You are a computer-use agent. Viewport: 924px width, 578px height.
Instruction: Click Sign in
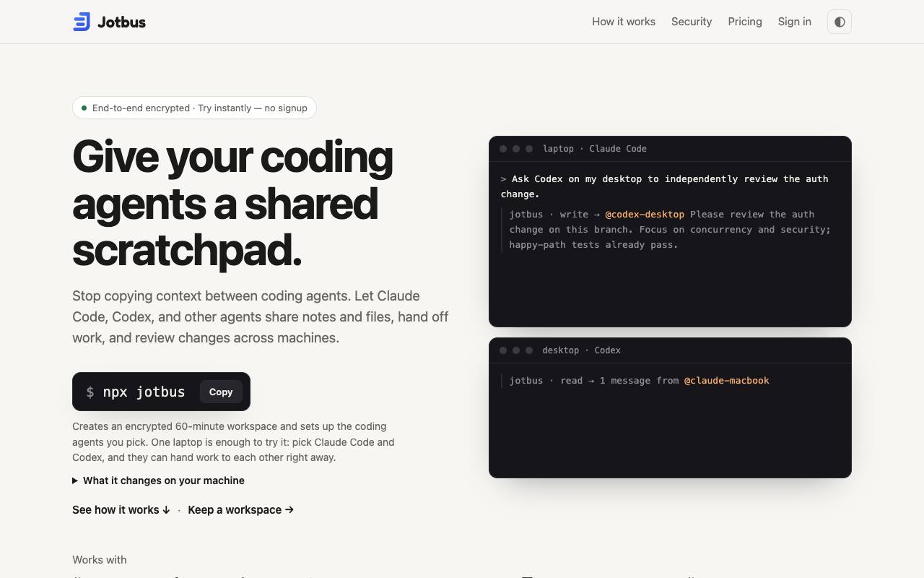[795, 22]
